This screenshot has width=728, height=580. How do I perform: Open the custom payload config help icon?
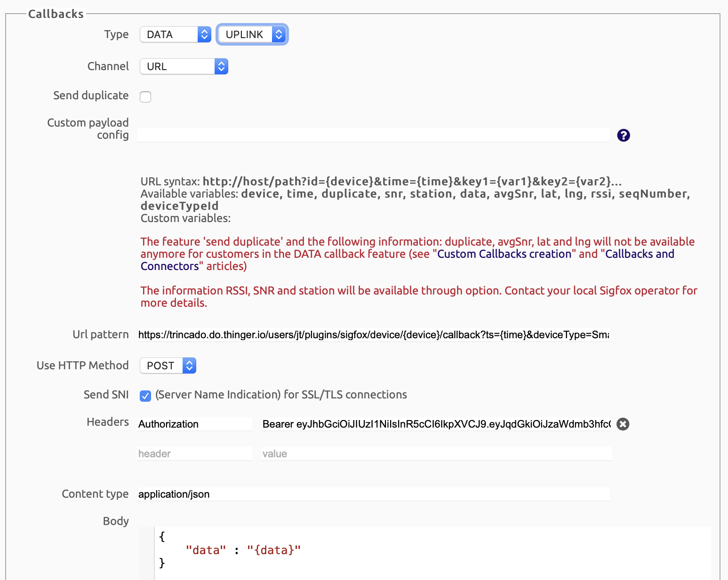[623, 135]
